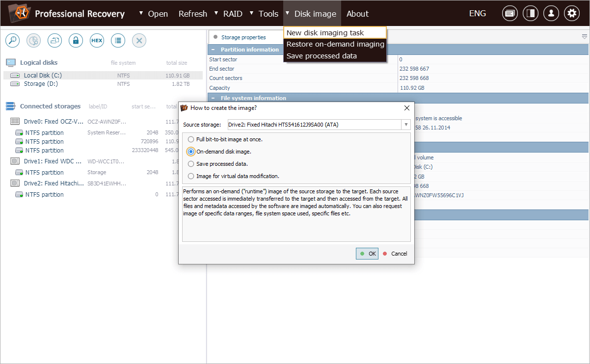Select Storage (D:) logical disk
590x364 pixels.
41,84
